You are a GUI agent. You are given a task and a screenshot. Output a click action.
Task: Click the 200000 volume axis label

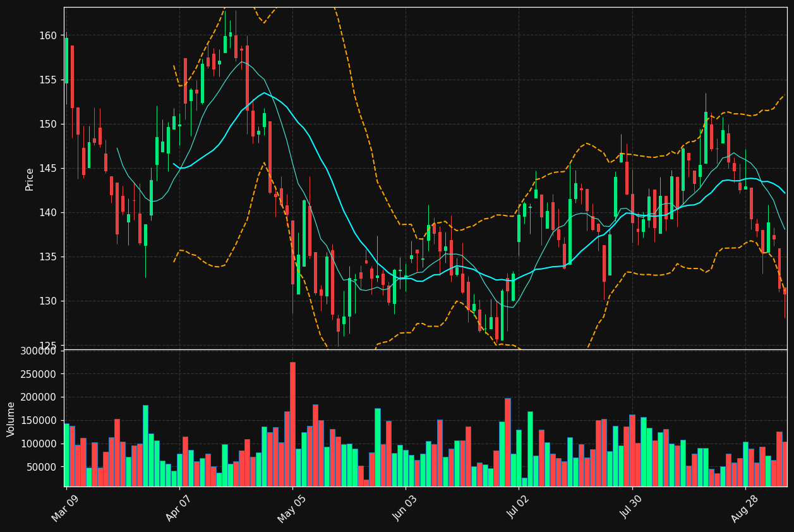coord(39,397)
